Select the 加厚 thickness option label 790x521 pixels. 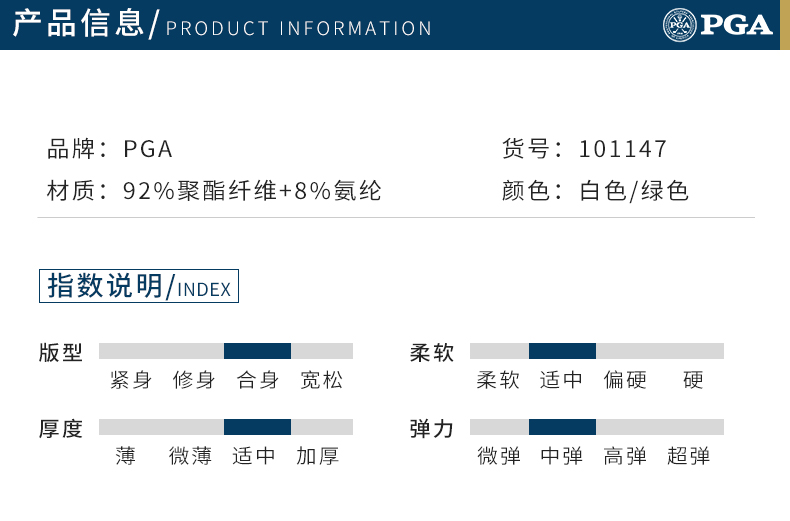point(317,456)
